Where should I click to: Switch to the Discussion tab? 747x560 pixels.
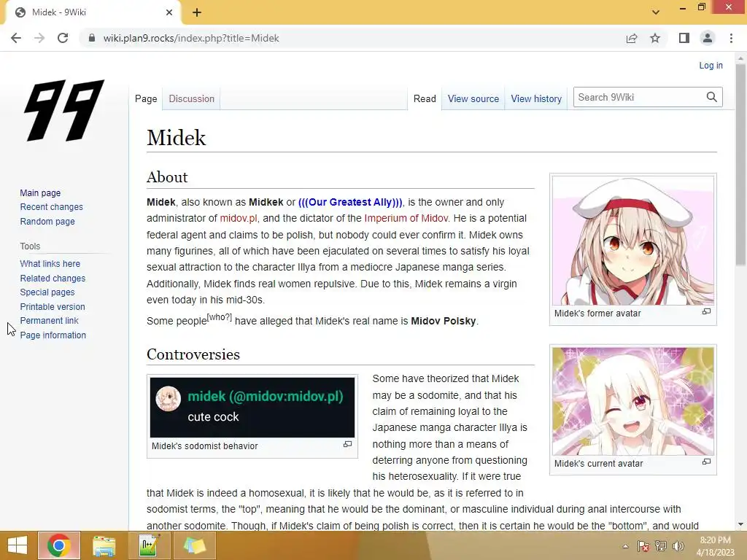(192, 98)
